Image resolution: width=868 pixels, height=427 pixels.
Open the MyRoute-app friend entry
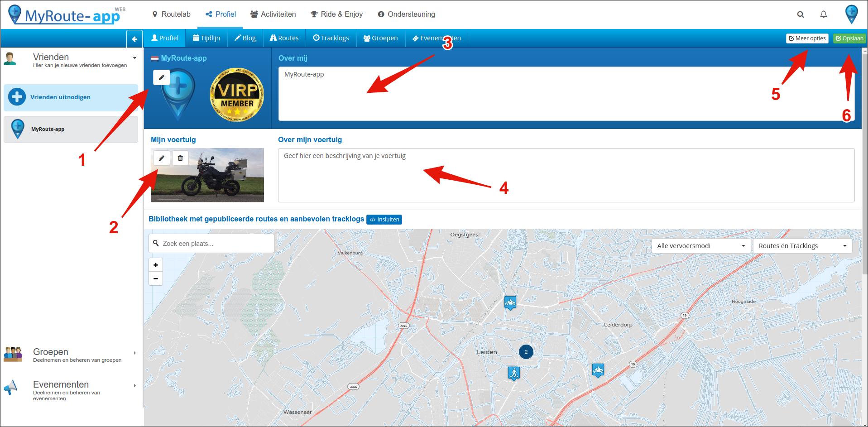click(71, 130)
